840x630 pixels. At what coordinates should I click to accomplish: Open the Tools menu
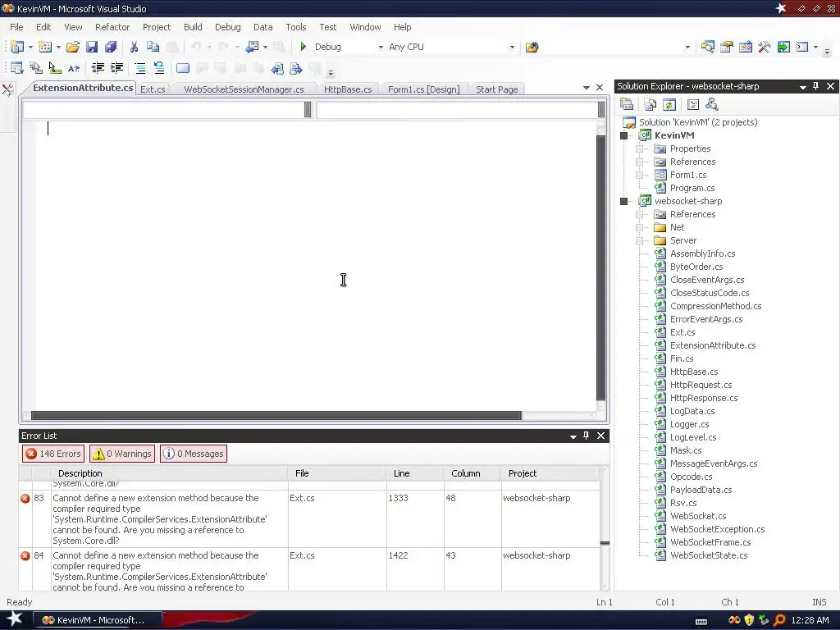[x=295, y=27]
